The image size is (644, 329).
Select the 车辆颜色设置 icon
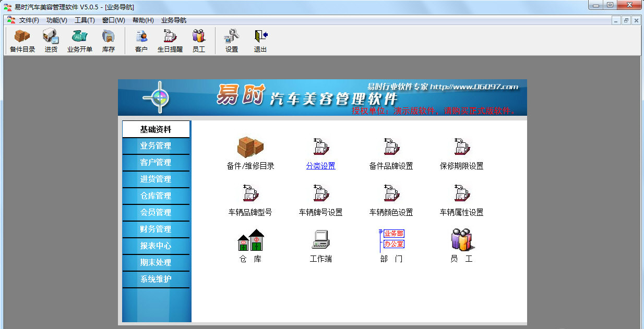pyautogui.click(x=391, y=193)
